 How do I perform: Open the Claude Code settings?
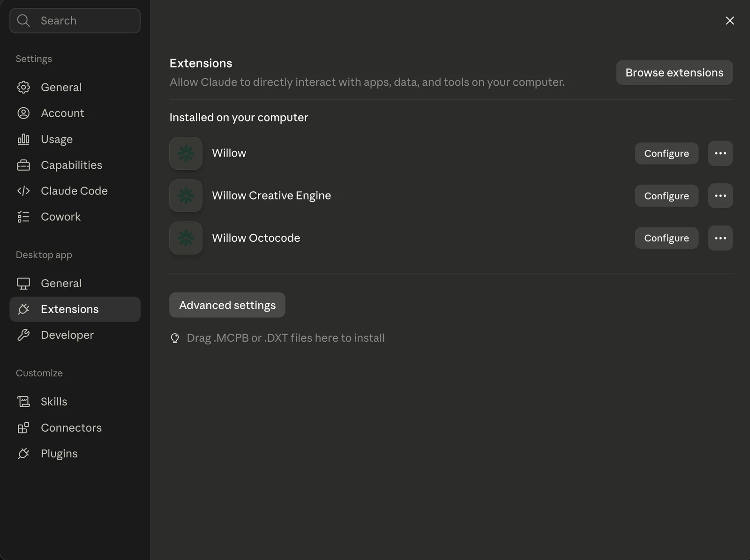pyautogui.click(x=75, y=191)
